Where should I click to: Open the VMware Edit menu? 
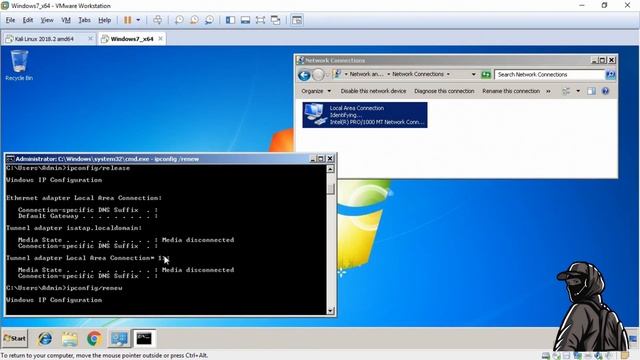(x=28, y=20)
